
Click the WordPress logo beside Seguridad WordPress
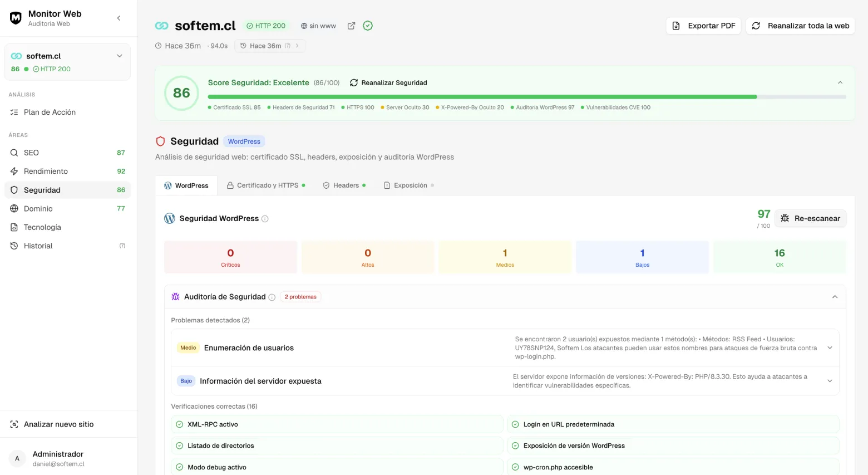(x=169, y=218)
